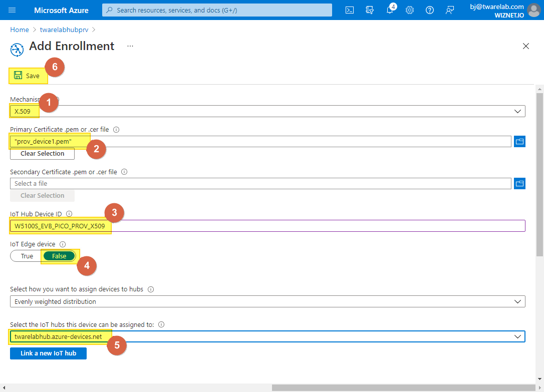Click the scroll down arrow
Viewport: 544px width, 392px height.
[x=539, y=379]
